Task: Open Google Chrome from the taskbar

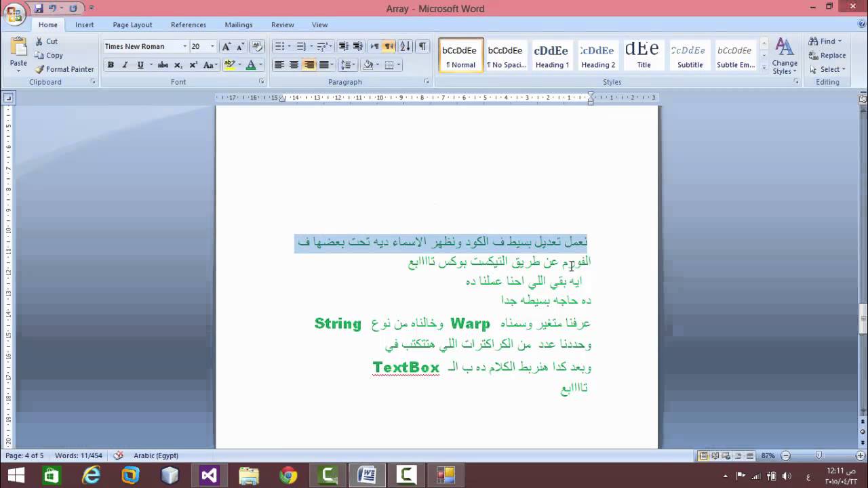Action: coord(288,475)
